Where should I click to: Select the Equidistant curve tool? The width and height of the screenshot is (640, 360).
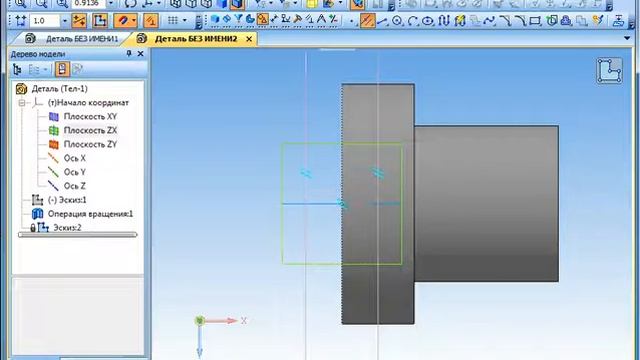567,20
